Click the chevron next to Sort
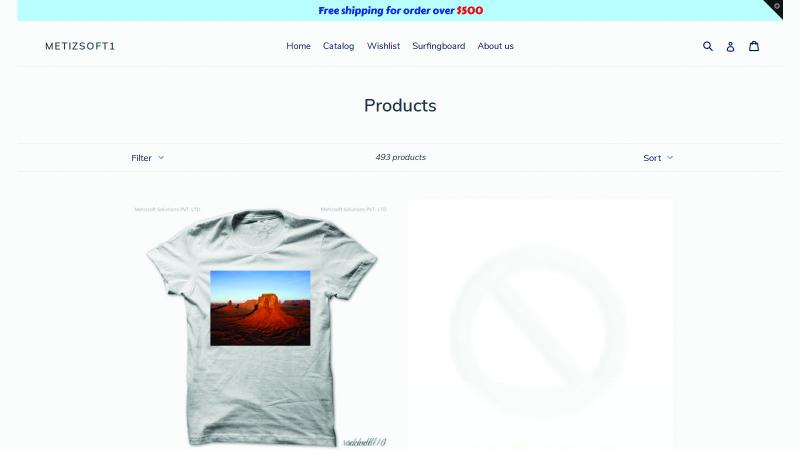This screenshot has height=450, width=800. pyautogui.click(x=670, y=158)
